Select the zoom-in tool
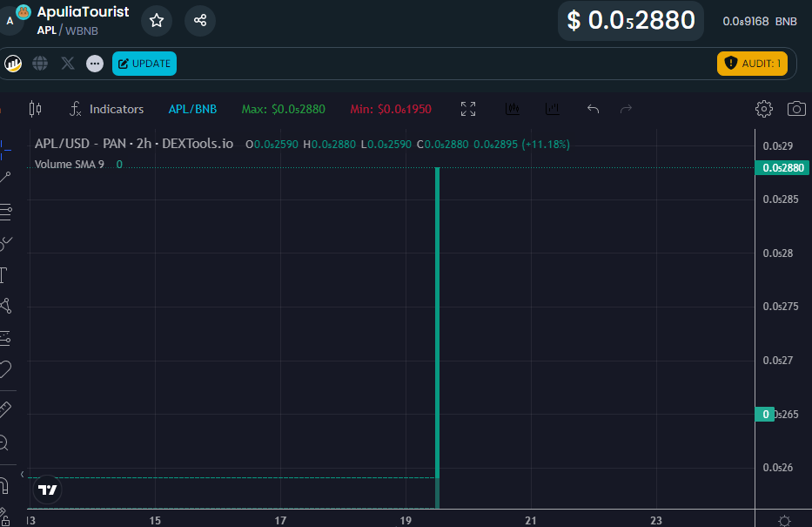Viewport: 812px width, 527px height. [x=4, y=443]
